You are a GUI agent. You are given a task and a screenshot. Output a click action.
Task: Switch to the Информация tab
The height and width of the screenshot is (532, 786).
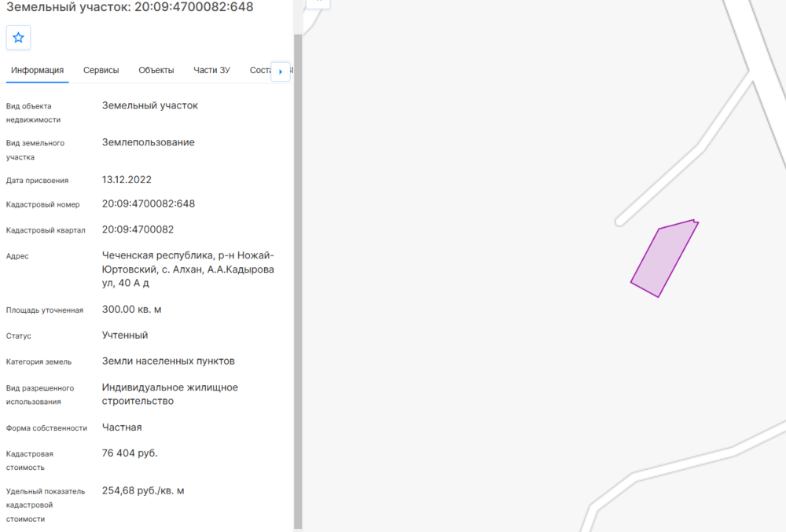[x=37, y=70]
